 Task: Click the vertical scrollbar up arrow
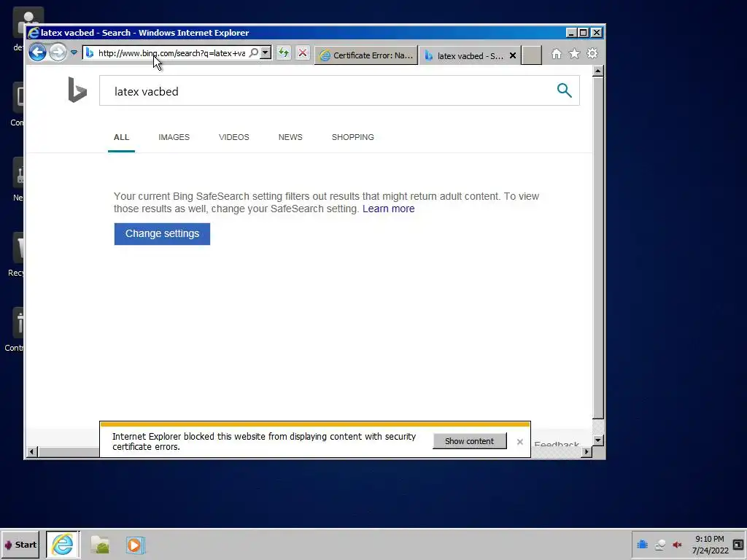[x=598, y=71]
